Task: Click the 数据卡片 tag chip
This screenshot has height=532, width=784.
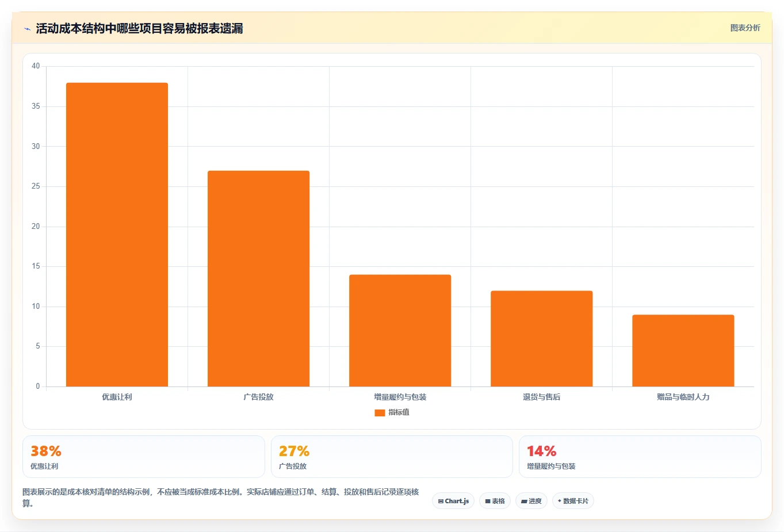Action: click(x=573, y=501)
